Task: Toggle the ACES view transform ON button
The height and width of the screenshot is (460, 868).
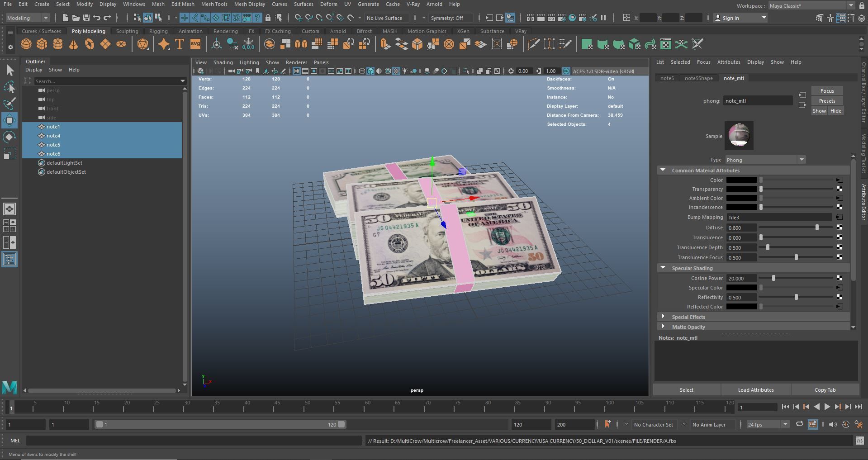Action: [566, 71]
